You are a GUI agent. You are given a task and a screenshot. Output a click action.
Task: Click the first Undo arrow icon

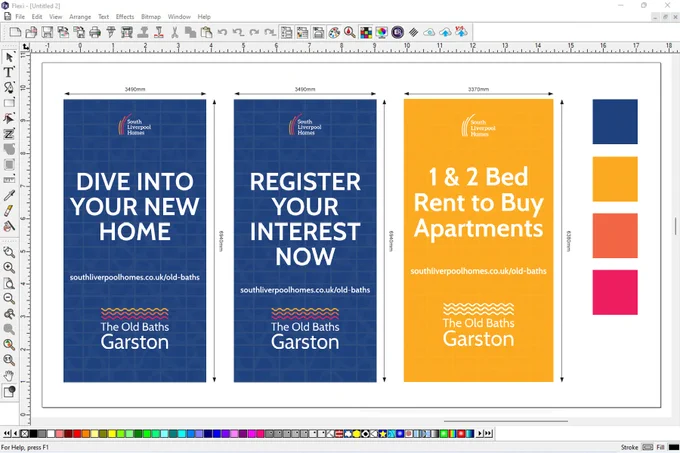point(222,32)
